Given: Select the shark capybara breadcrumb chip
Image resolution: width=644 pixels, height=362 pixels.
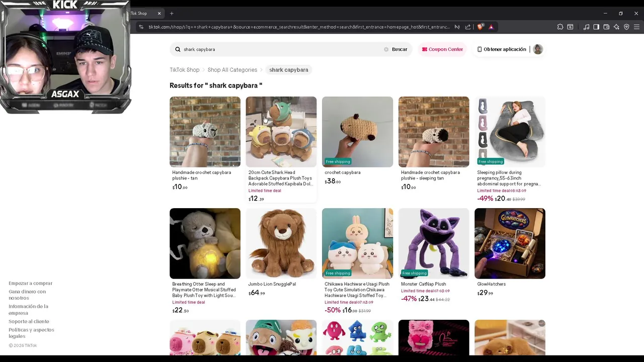Looking at the screenshot, I should (x=289, y=70).
